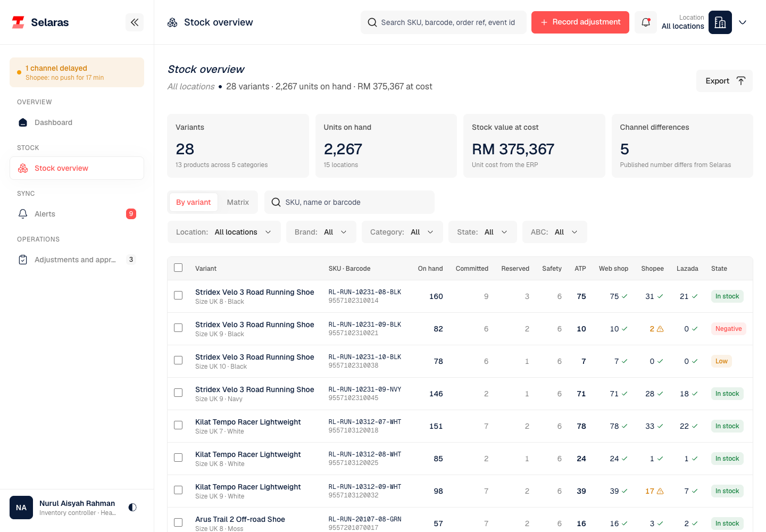Switch to the By variant tab

tap(194, 202)
